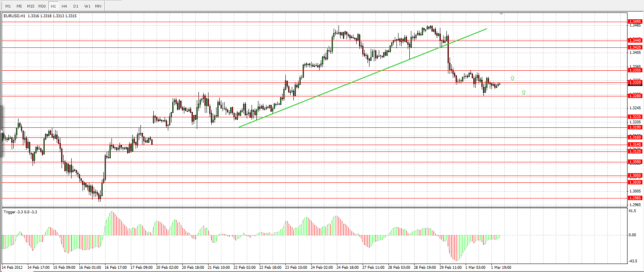Select the M30 timeframe button

(42, 6)
